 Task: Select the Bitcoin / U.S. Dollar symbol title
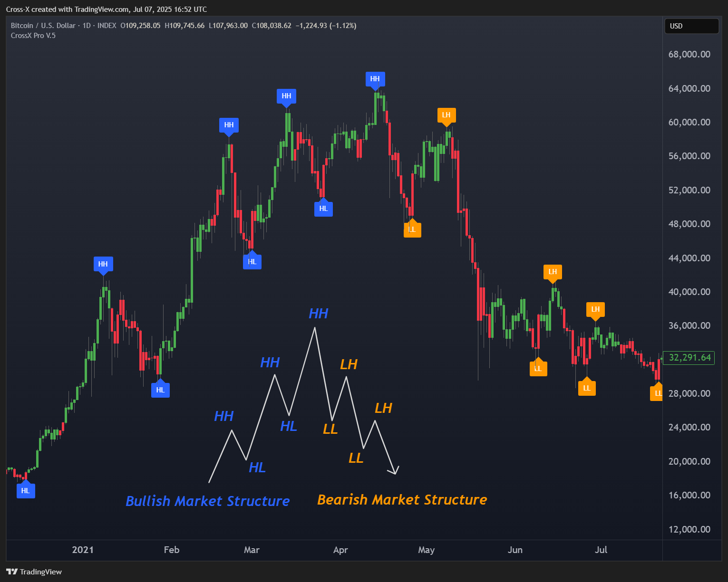(43, 26)
